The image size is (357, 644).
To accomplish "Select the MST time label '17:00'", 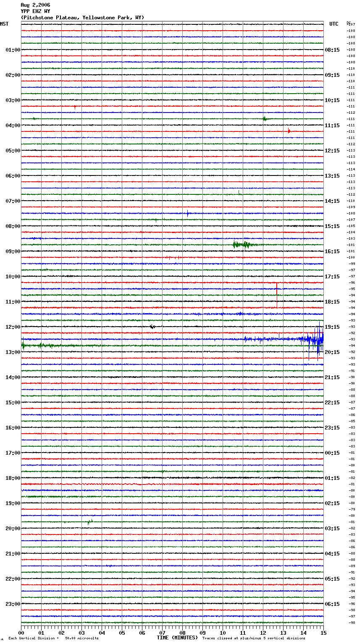I will click(x=13, y=453).
